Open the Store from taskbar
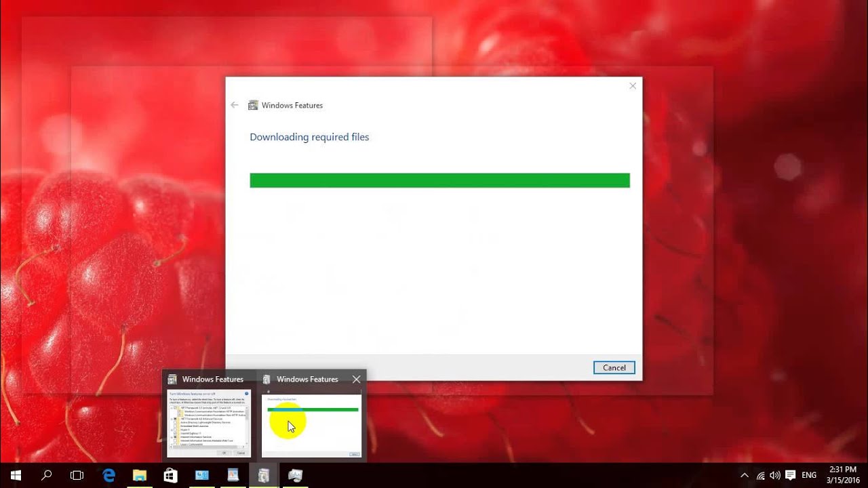 click(x=171, y=476)
